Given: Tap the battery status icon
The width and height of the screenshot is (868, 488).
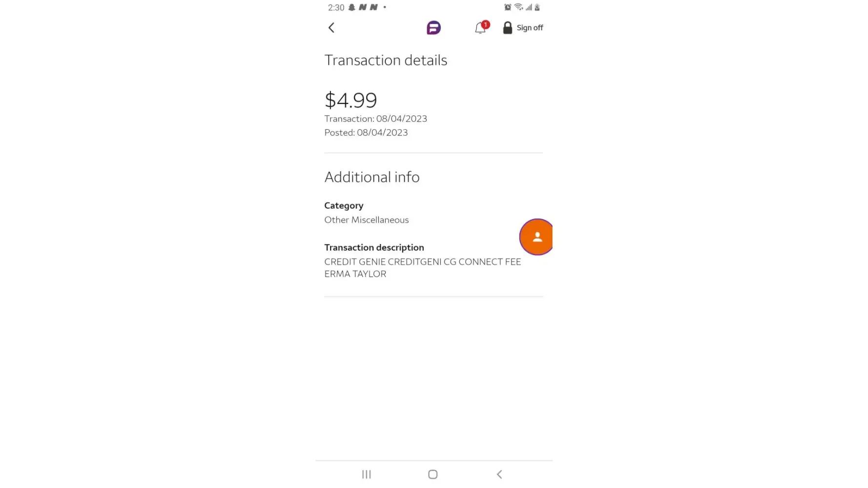Looking at the screenshot, I should 537,7.
